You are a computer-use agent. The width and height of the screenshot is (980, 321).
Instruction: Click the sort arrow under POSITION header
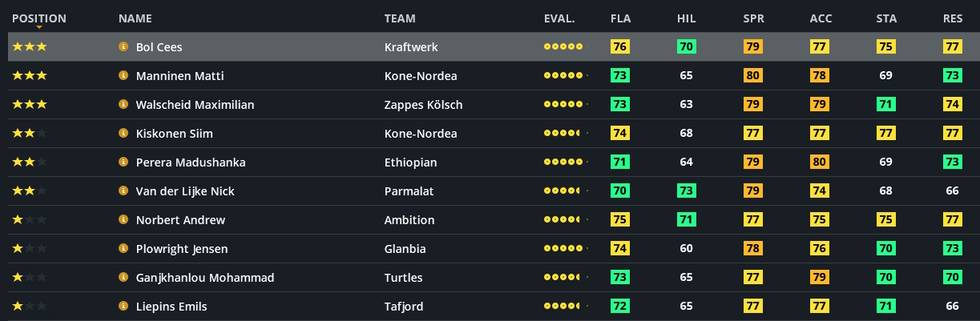tap(39, 28)
